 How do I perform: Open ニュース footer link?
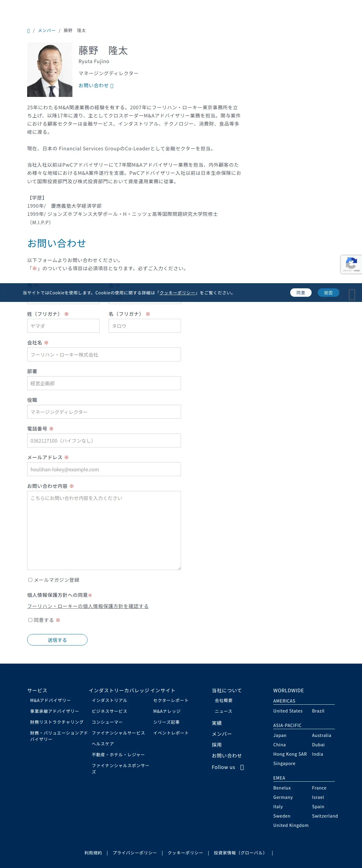224,711
